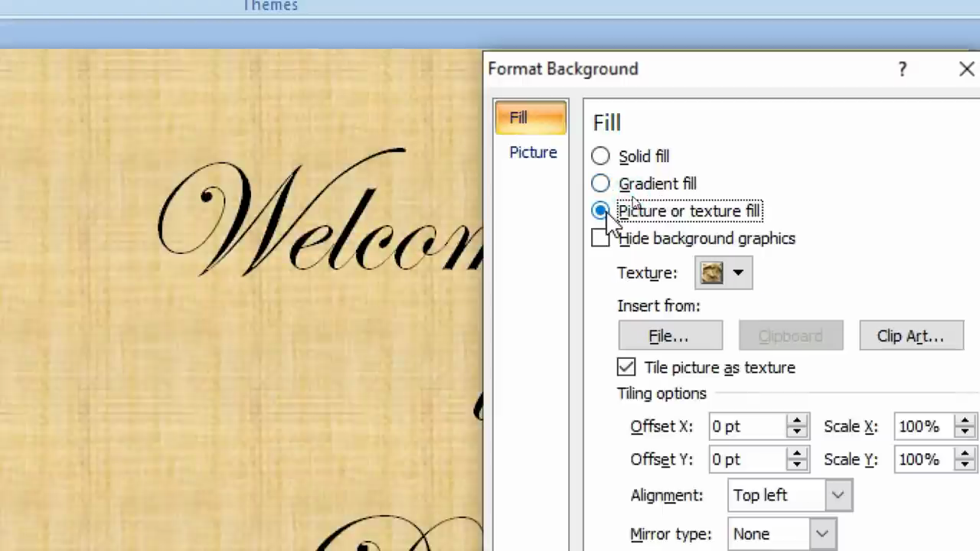
Task: Select the Solid fill radio button
Action: (600, 157)
